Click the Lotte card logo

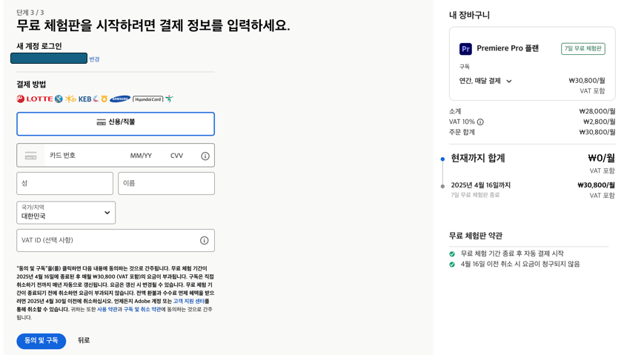coord(35,99)
